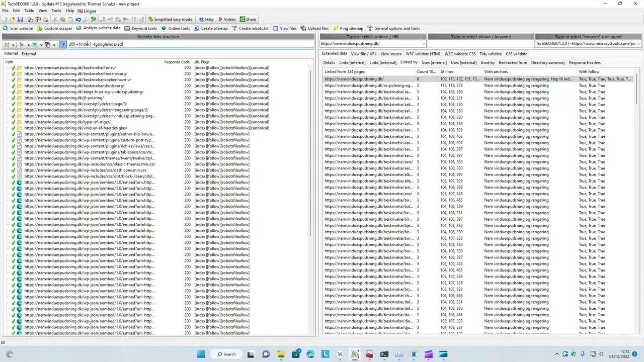Expand the address / URL dropdown
Image resolution: width=644 pixels, height=362 pixels.
point(423,44)
